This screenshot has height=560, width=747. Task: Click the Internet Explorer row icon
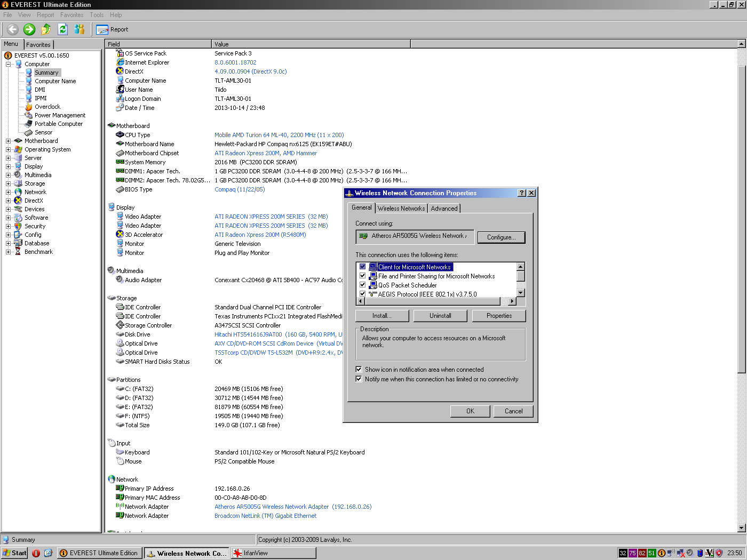click(120, 62)
